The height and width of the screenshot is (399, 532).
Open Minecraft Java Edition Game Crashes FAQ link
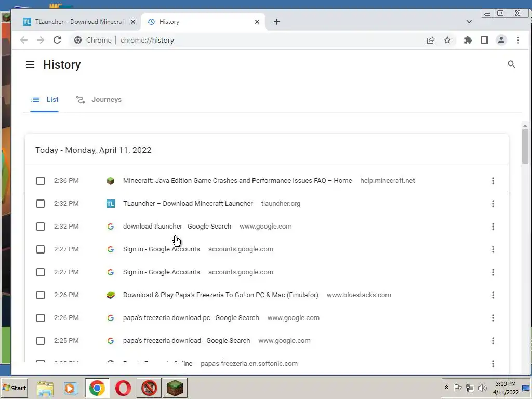coord(237,180)
